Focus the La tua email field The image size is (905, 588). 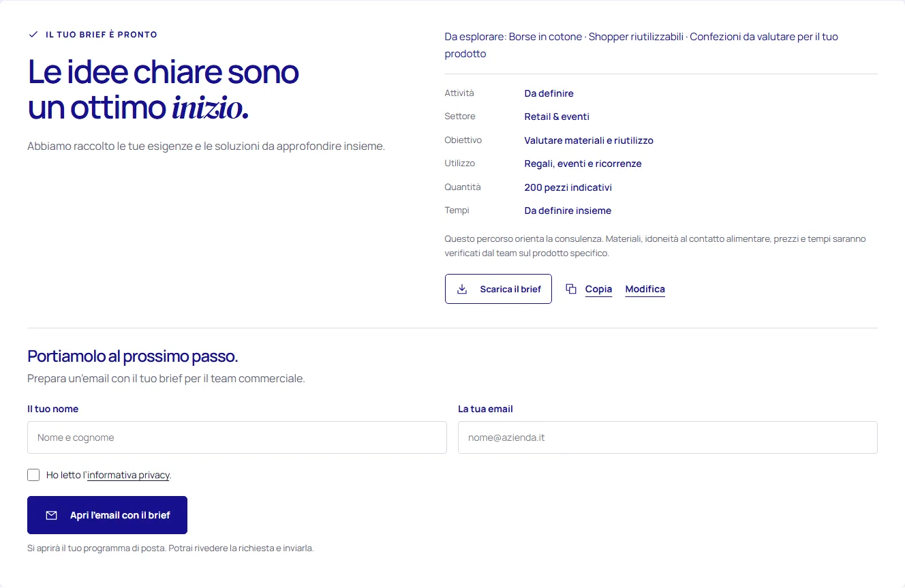[x=668, y=437]
